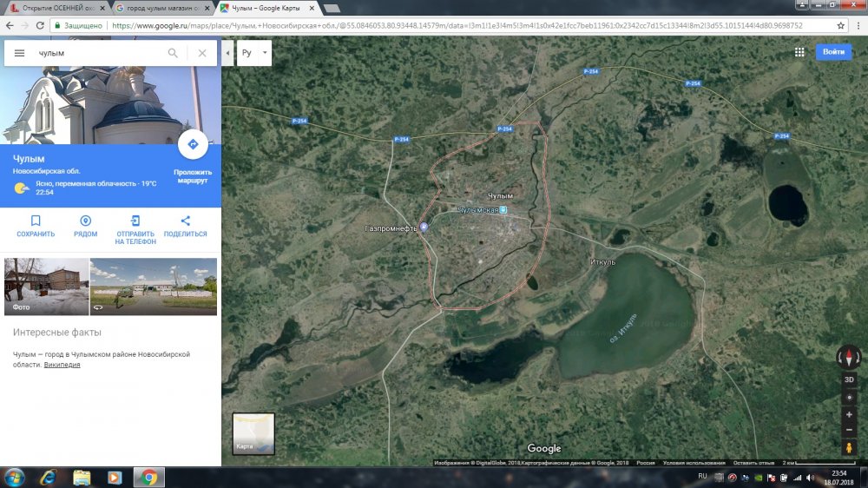Switch to Карта map layer thumbnail
868x488 pixels.
coord(253,433)
